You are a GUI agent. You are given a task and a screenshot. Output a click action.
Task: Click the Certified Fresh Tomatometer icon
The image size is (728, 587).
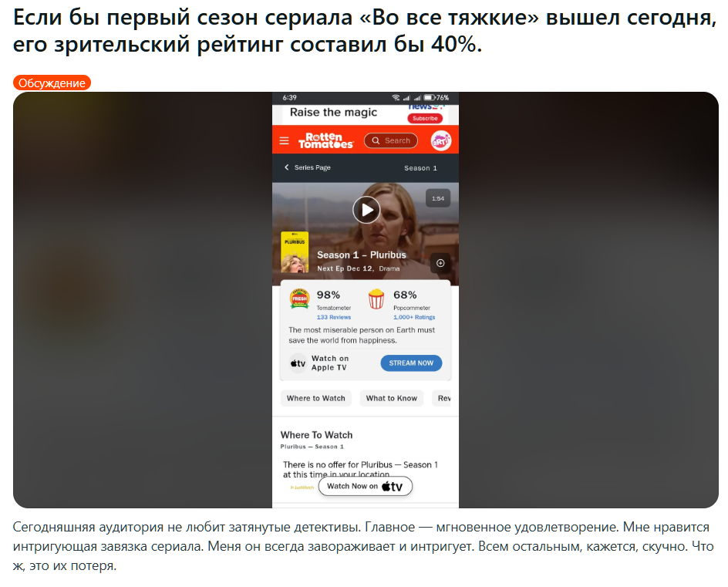coord(299,299)
